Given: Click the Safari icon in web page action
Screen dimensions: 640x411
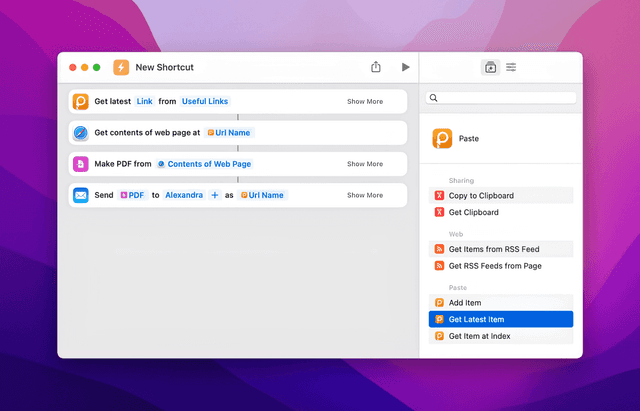Looking at the screenshot, I should click(x=81, y=133).
